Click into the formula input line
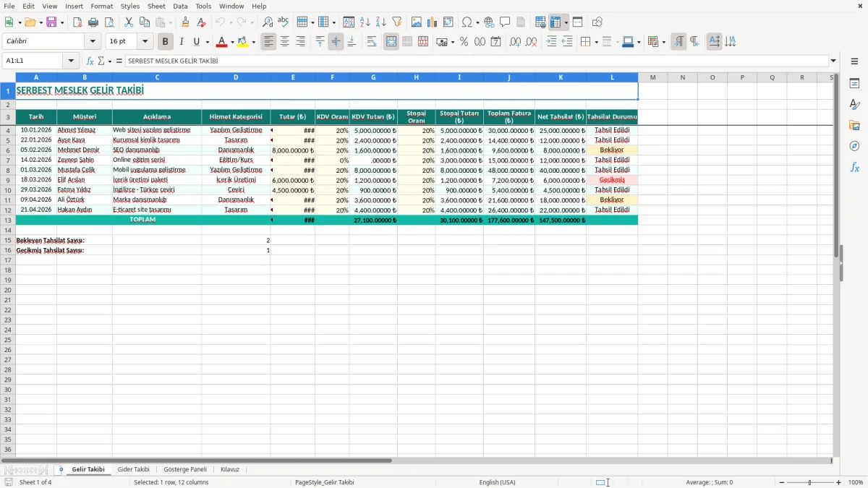The width and height of the screenshot is (868, 488). 476,61
